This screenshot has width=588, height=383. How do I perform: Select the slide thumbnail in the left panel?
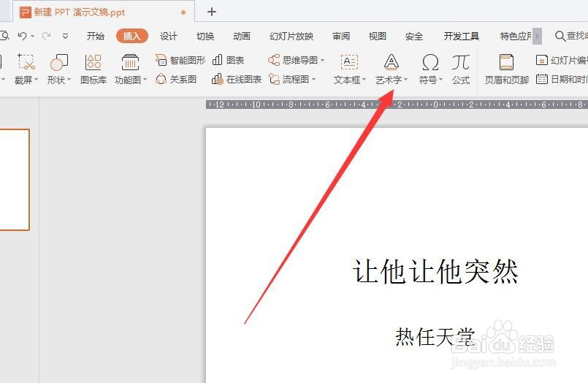(x=15, y=180)
